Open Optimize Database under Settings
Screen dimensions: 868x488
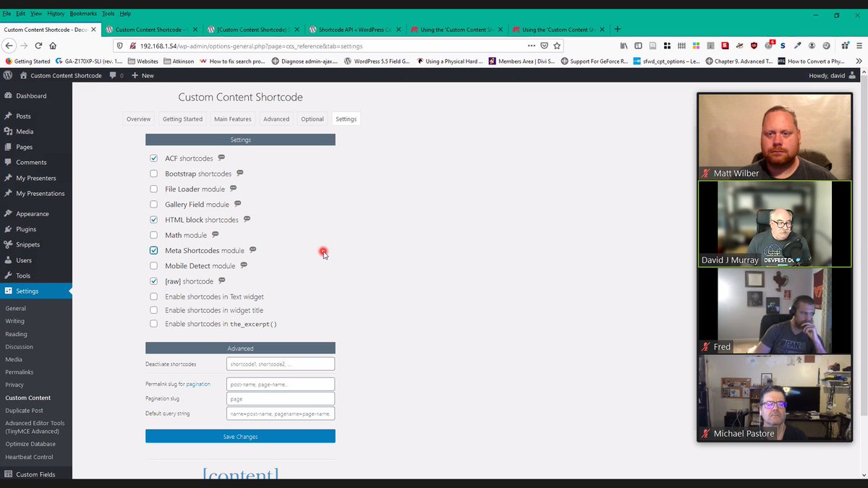[30, 444]
